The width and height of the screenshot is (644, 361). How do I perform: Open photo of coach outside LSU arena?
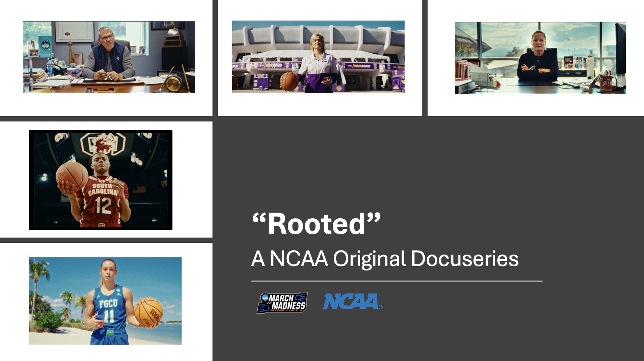(x=318, y=57)
